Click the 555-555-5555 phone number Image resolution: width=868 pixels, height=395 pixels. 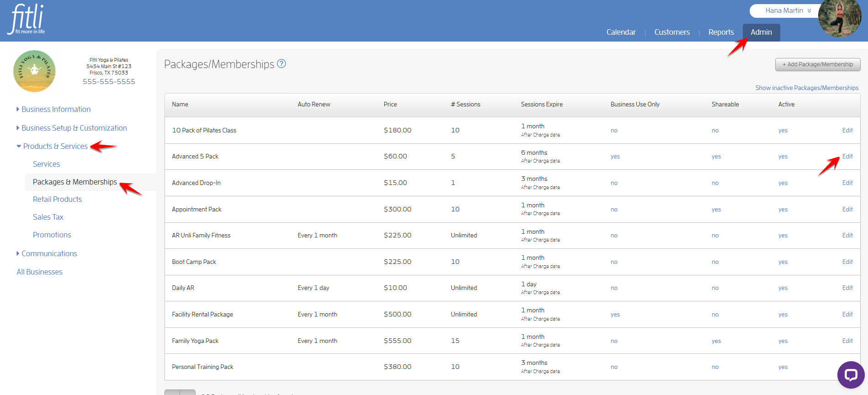pyautogui.click(x=109, y=81)
